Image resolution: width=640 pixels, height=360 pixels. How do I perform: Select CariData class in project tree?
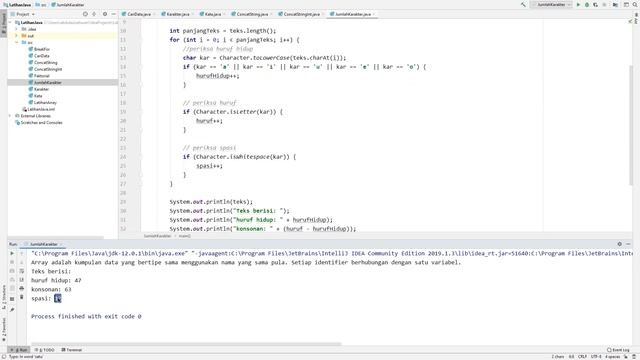click(39, 56)
